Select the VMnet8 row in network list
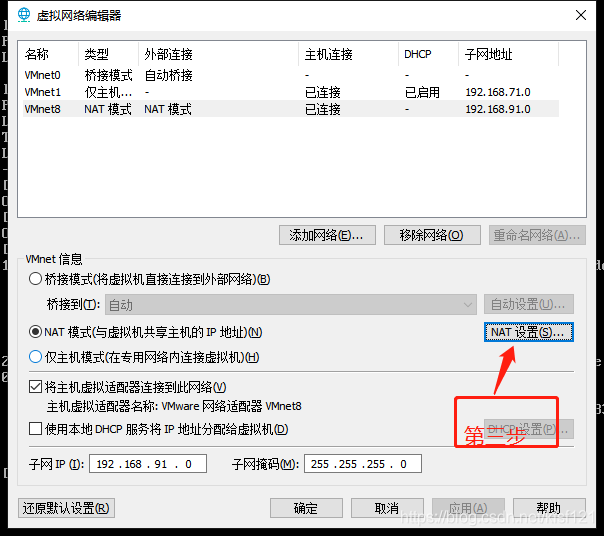The width and height of the screenshot is (604, 536). tap(291, 109)
